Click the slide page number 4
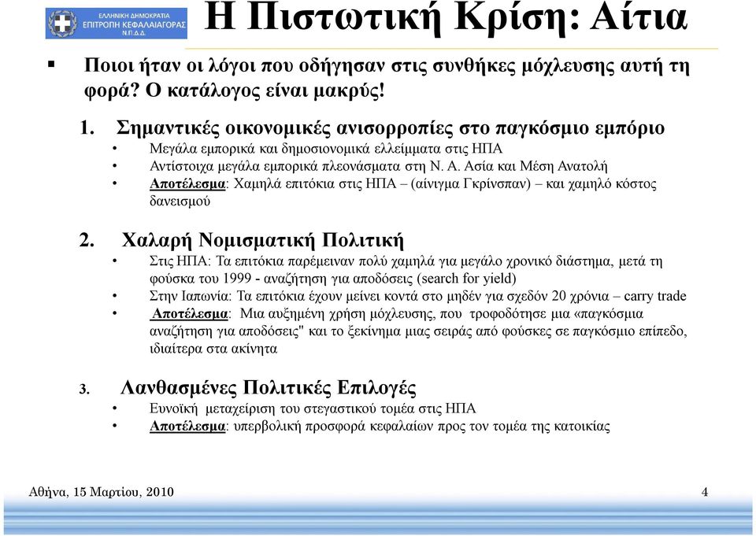The height and width of the screenshot is (536, 756). point(704,492)
